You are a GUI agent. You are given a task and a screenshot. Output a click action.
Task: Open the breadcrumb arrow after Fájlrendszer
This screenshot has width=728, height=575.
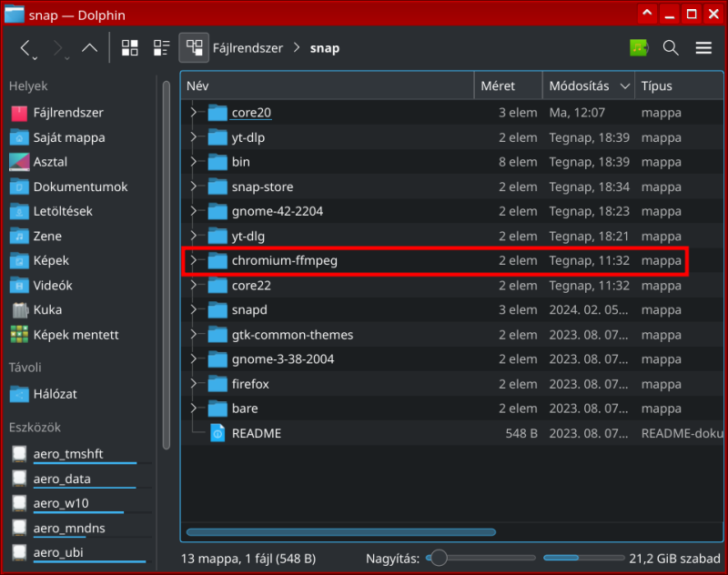click(297, 48)
